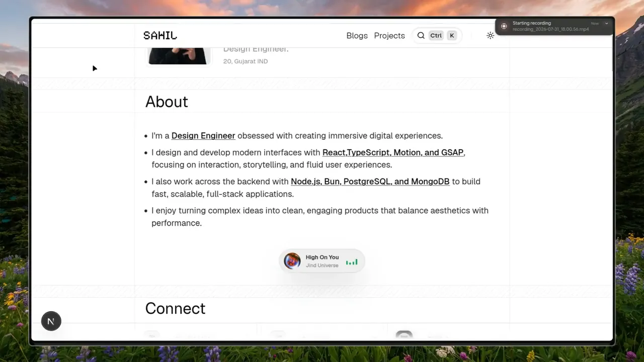
Task: Click the K key badge in search
Action: pyautogui.click(x=452, y=36)
